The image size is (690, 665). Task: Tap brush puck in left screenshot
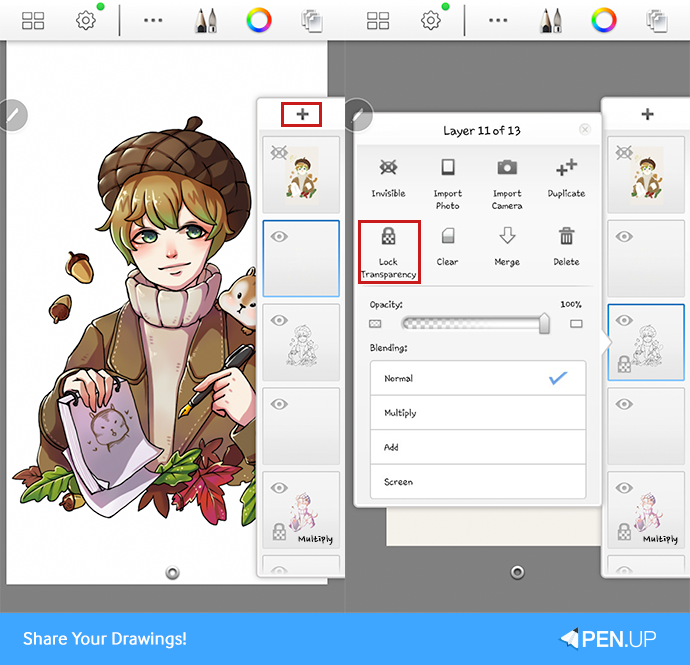pyautogui.click(x=13, y=115)
